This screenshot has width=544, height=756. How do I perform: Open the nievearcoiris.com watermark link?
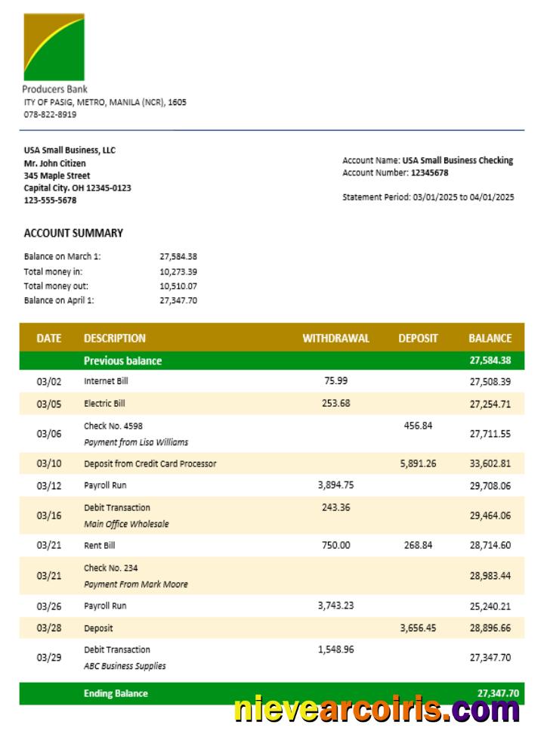click(376, 710)
